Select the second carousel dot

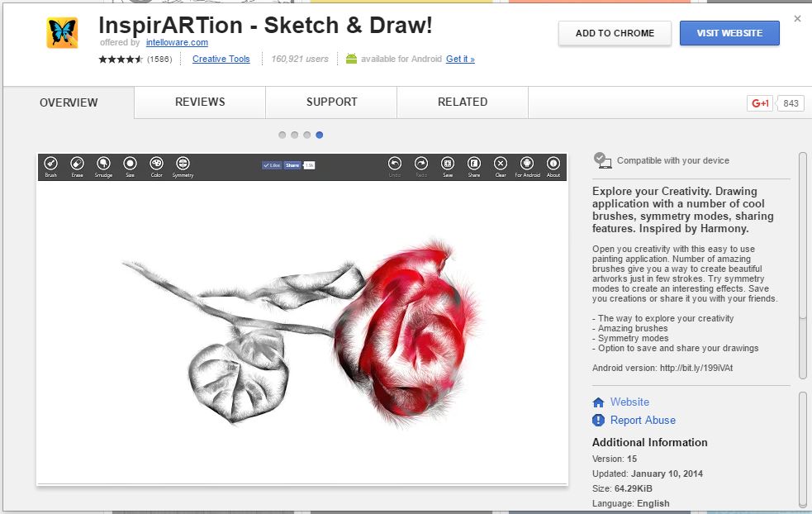pyautogui.click(x=295, y=135)
